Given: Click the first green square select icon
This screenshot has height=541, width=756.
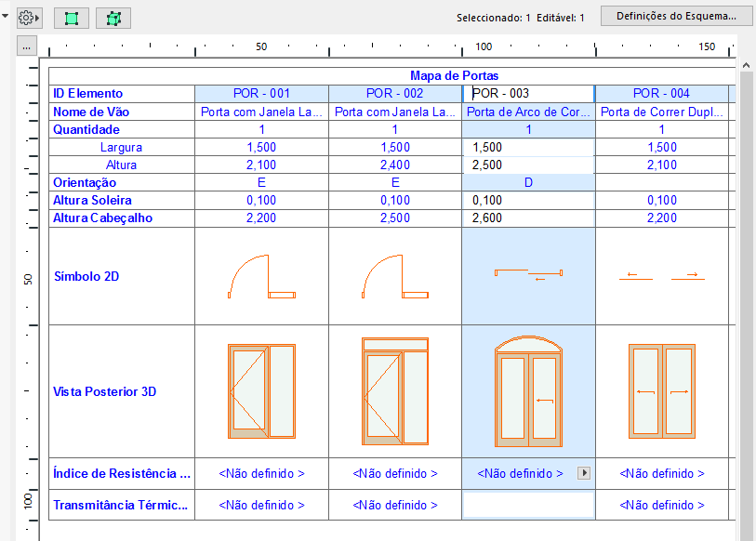Looking at the screenshot, I should (x=71, y=18).
